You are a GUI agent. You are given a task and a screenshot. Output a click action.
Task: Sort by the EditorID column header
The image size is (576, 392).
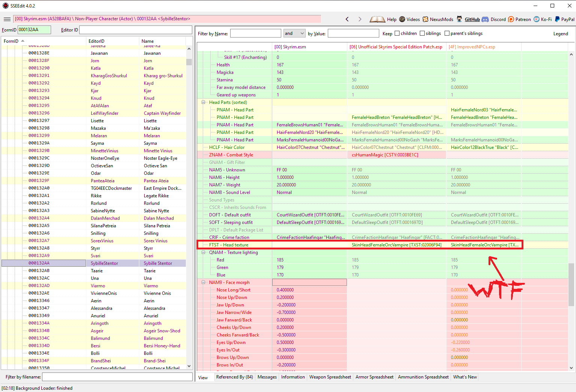(x=113, y=41)
